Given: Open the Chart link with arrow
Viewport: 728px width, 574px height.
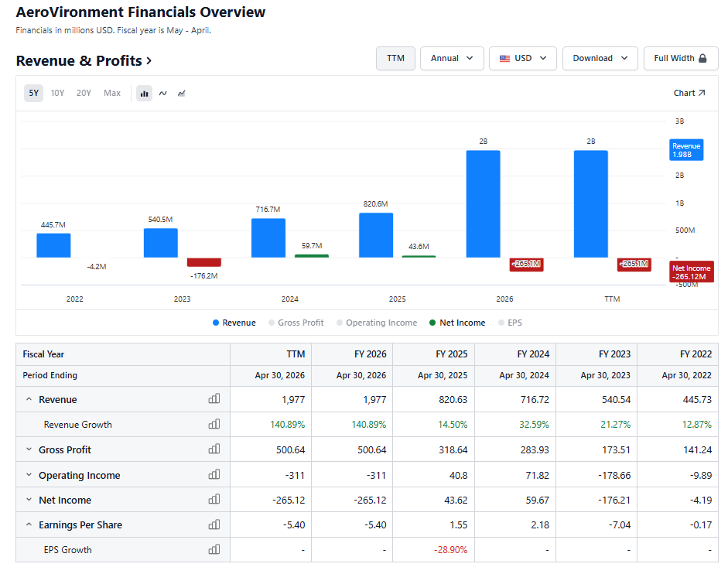Looking at the screenshot, I should point(689,93).
